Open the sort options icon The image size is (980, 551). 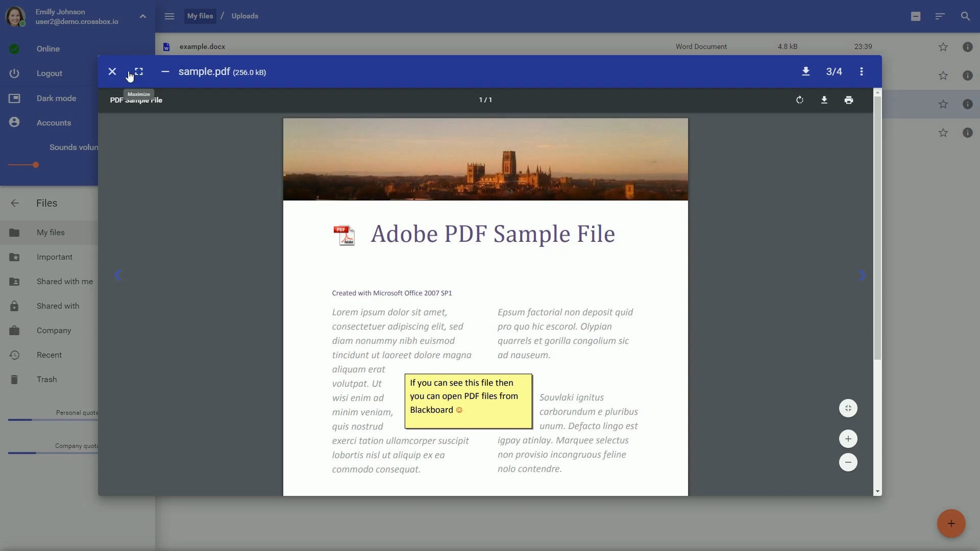(x=940, y=16)
